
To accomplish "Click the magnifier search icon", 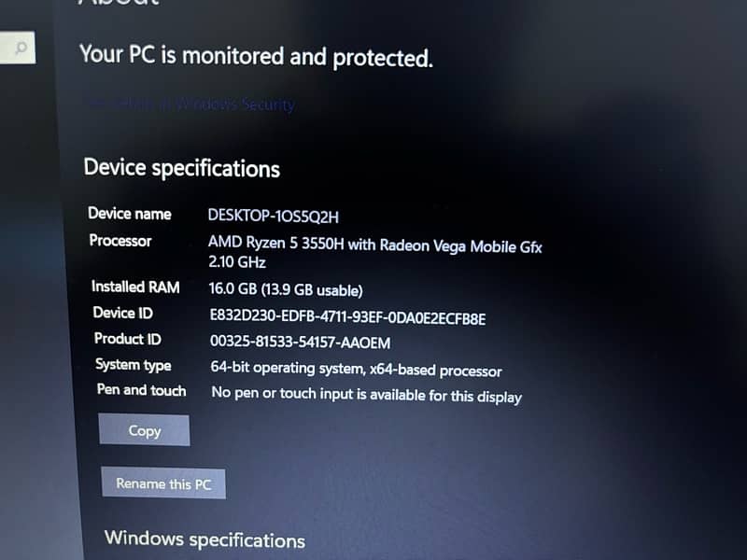I will pyautogui.click(x=21, y=48).
